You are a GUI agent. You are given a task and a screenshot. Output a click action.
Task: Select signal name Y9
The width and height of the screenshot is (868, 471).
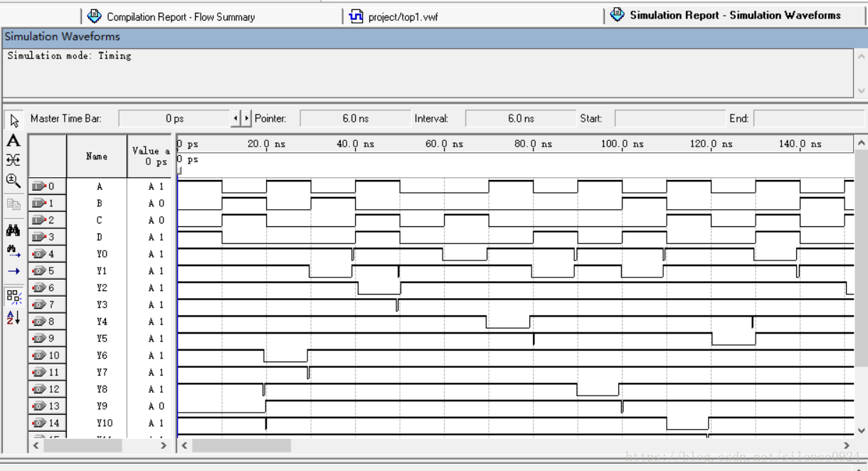[x=102, y=406]
